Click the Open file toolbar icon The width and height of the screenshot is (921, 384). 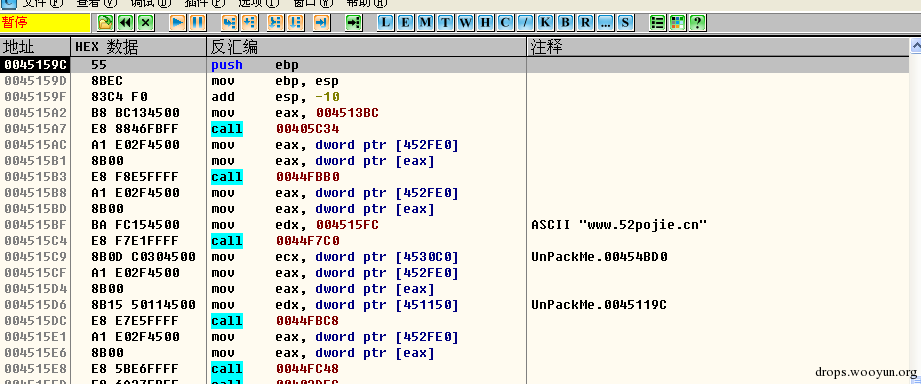[x=105, y=23]
